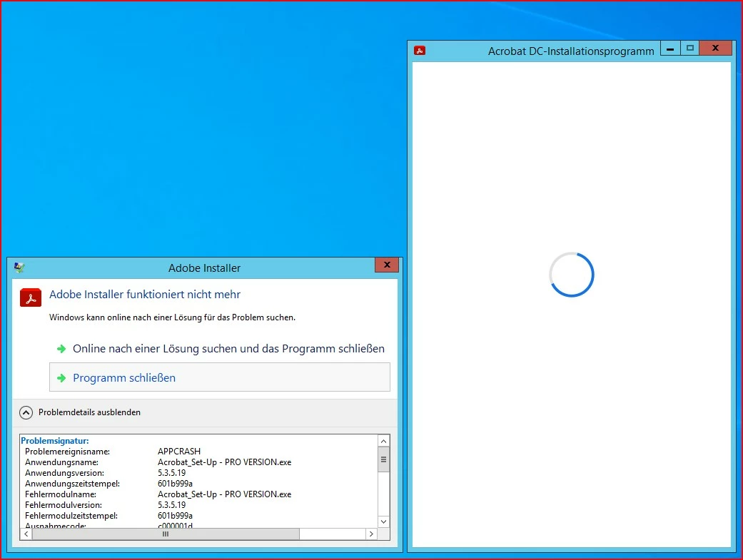This screenshot has width=743, height=560.
Task: Collapse the problem details with the round chevron
Action: 26,412
